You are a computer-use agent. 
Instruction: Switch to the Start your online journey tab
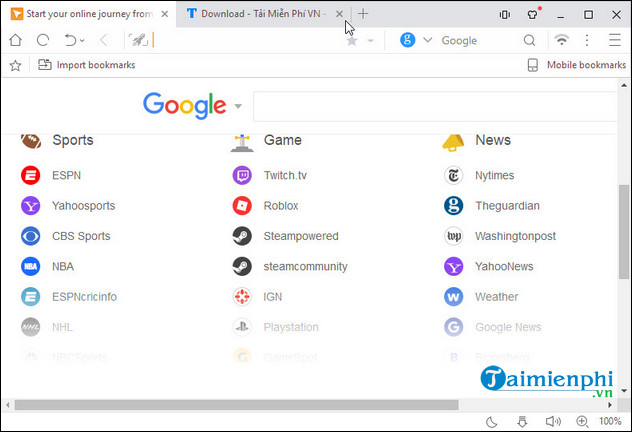89,14
